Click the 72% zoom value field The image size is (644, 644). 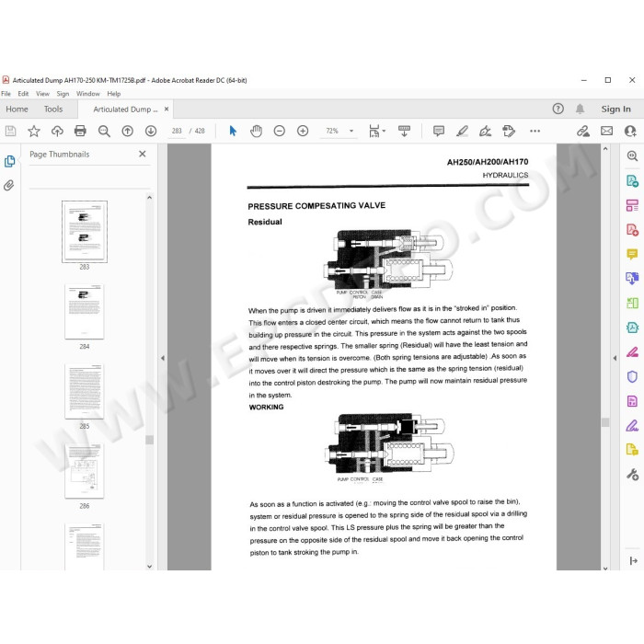(x=332, y=131)
